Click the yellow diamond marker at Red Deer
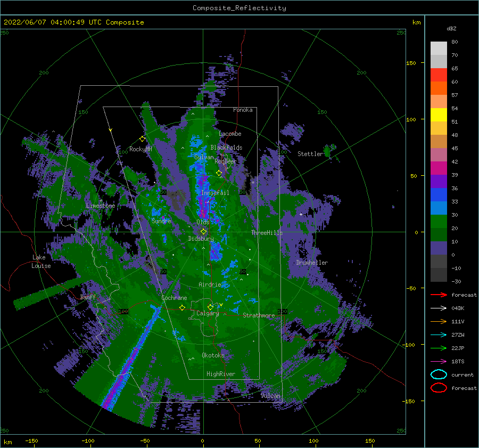The width and height of the screenshot is (479, 448). (x=219, y=173)
